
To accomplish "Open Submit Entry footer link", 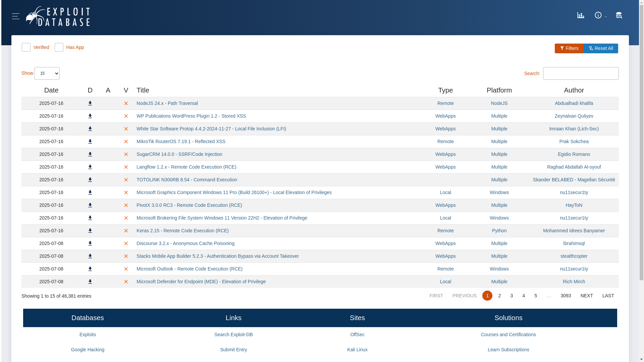I will click(233, 350).
